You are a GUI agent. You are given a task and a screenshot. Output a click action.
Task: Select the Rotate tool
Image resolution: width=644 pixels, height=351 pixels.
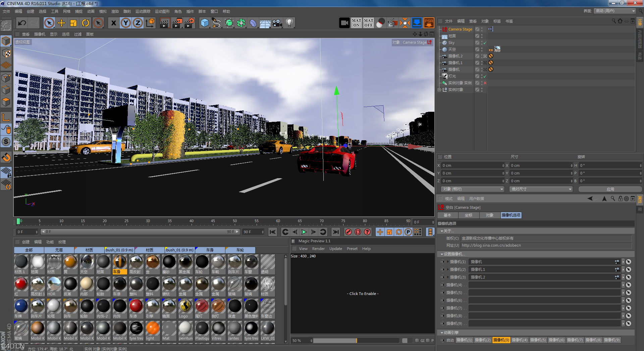click(x=86, y=23)
